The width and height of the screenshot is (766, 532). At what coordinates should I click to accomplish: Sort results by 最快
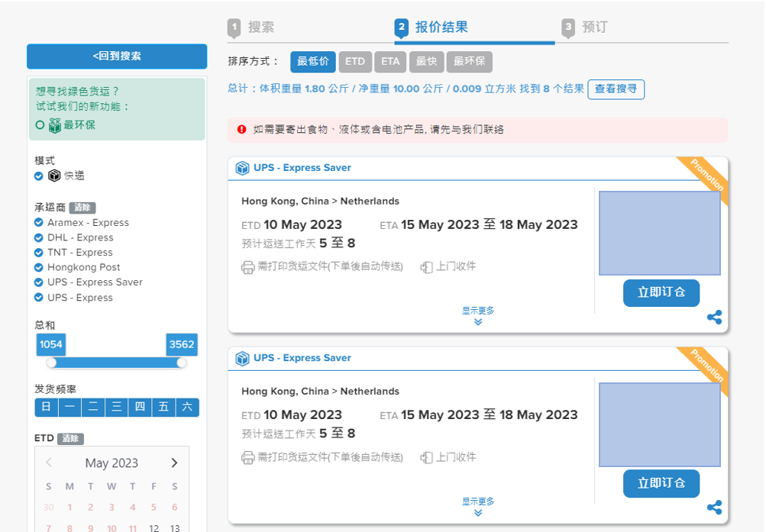tap(426, 62)
